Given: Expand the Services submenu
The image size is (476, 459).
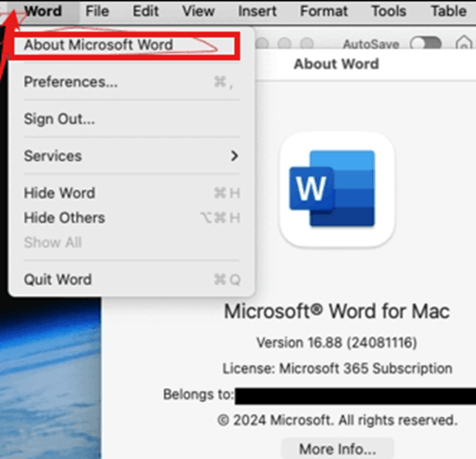Looking at the screenshot, I should click(132, 156).
